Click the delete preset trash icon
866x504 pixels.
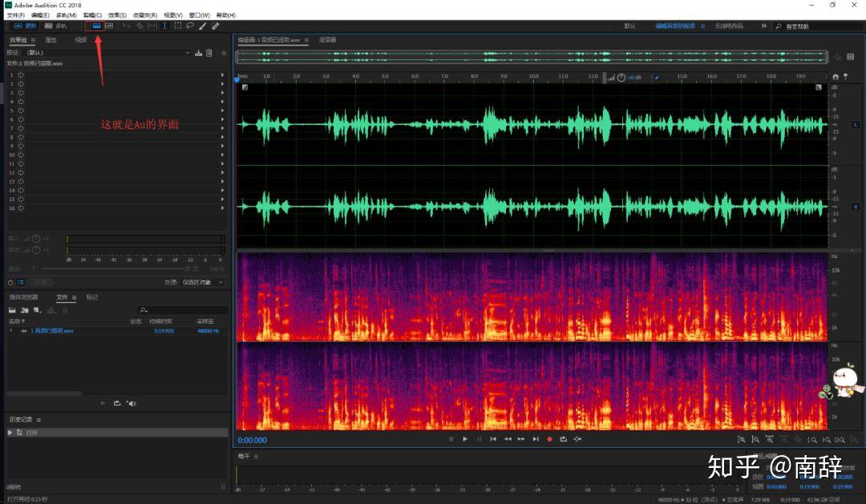point(209,53)
